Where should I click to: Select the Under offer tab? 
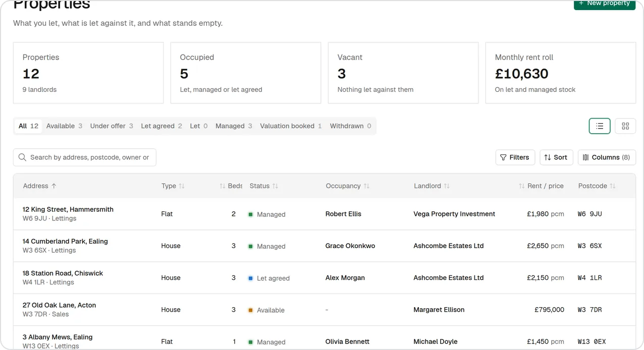(x=112, y=126)
